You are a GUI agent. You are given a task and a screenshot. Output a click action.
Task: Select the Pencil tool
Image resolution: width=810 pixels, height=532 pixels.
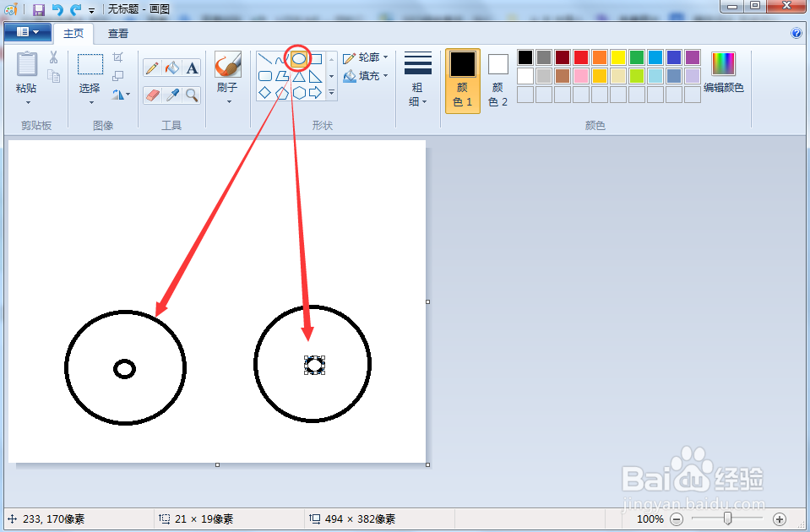[150, 66]
